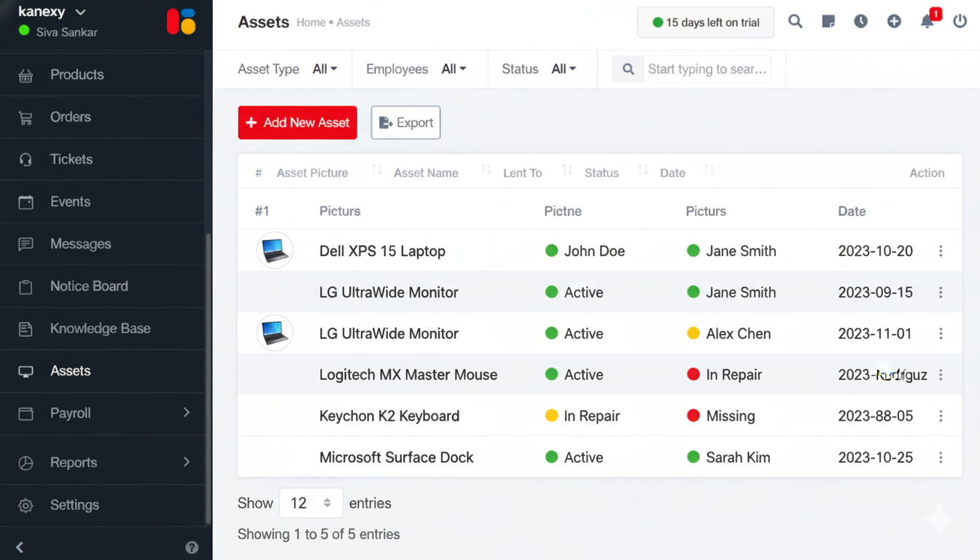View recent activity via the clock icon
The height and width of the screenshot is (560, 980).
860,22
